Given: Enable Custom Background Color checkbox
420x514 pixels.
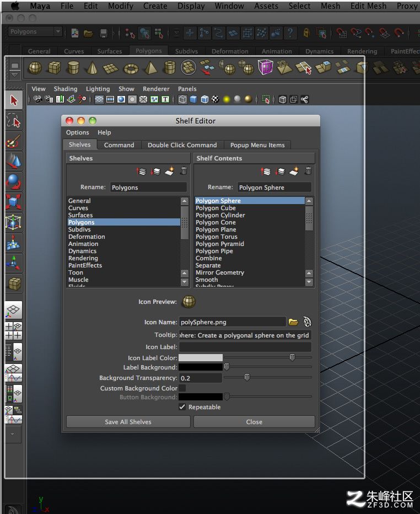Looking at the screenshot, I should pyautogui.click(x=182, y=388).
